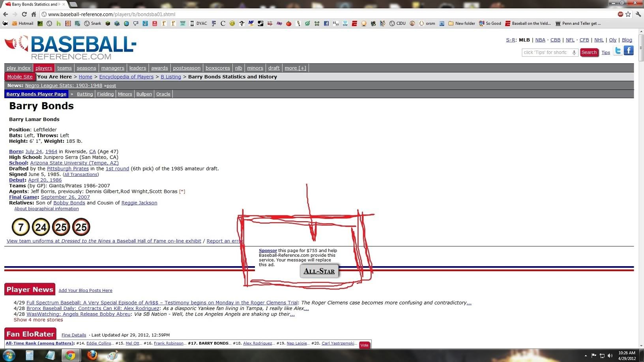Open the So Good bookmark
Image resolution: width=644 pixels, height=362 pixels.
click(x=490, y=24)
